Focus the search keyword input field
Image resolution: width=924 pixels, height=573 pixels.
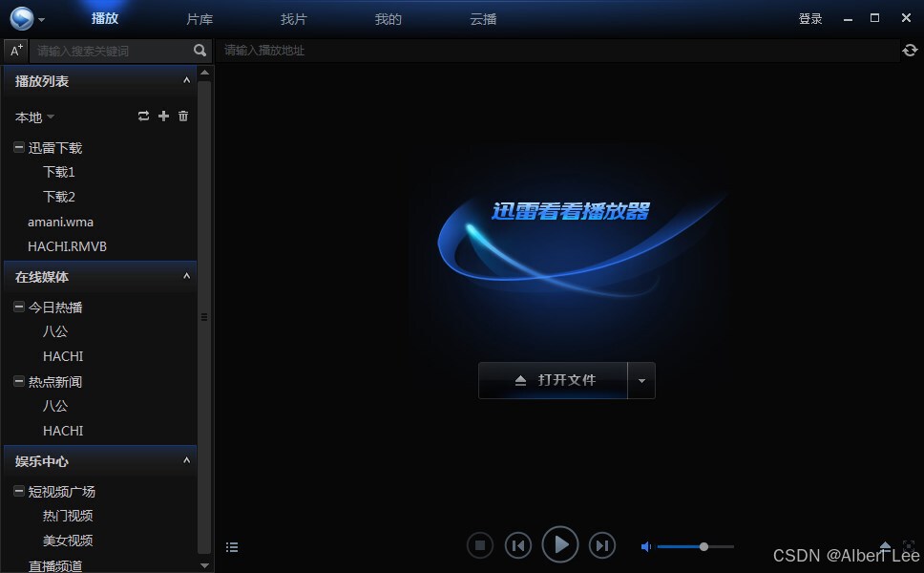pyautogui.click(x=112, y=51)
